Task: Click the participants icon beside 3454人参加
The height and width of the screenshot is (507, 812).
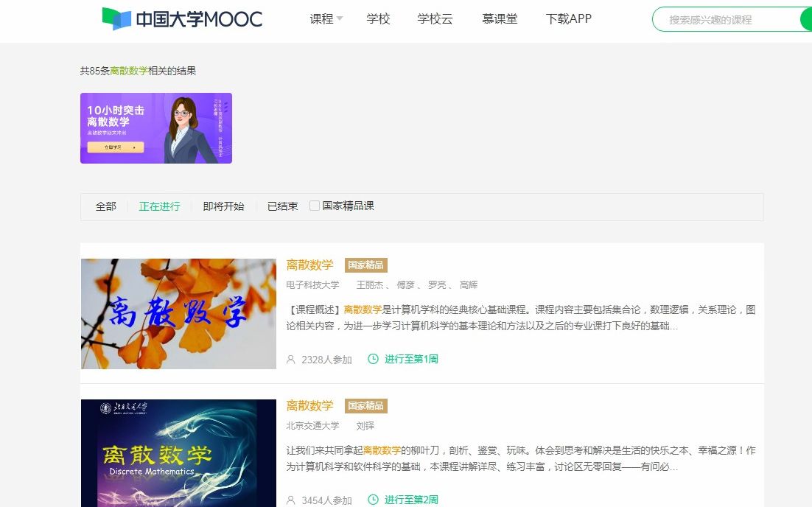Action: (x=290, y=500)
